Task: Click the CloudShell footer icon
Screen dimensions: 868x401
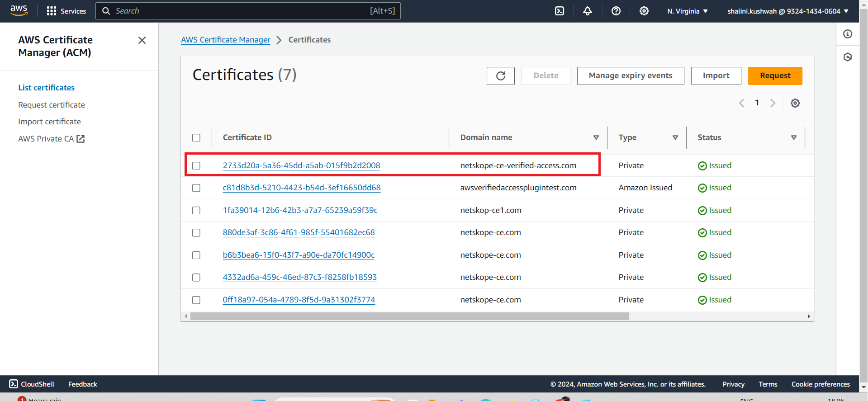Action: pyautogui.click(x=14, y=384)
